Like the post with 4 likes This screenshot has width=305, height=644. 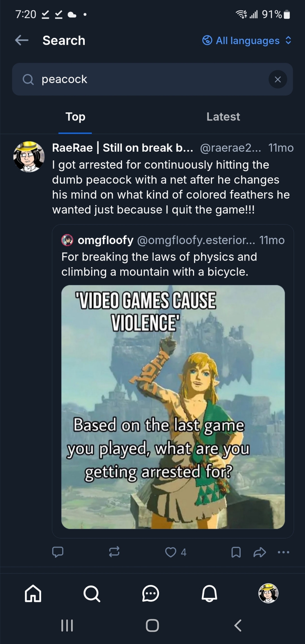[x=171, y=552]
